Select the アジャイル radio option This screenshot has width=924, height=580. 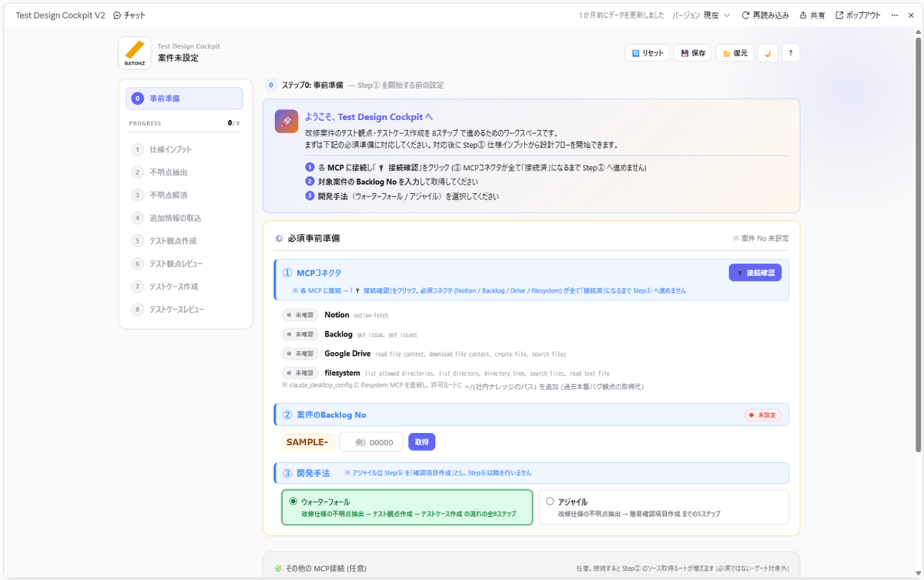(x=549, y=502)
